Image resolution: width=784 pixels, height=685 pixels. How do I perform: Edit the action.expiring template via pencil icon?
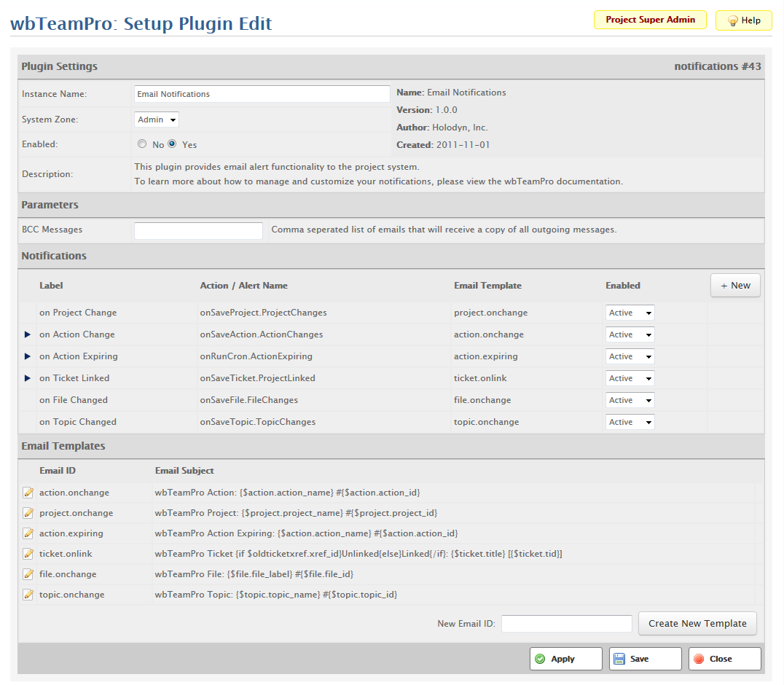(x=28, y=533)
